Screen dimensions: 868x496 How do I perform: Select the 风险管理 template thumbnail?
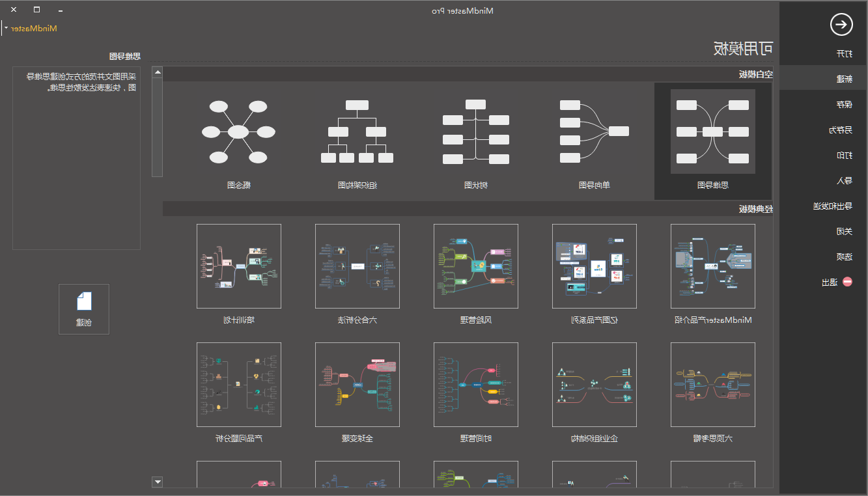[476, 266]
